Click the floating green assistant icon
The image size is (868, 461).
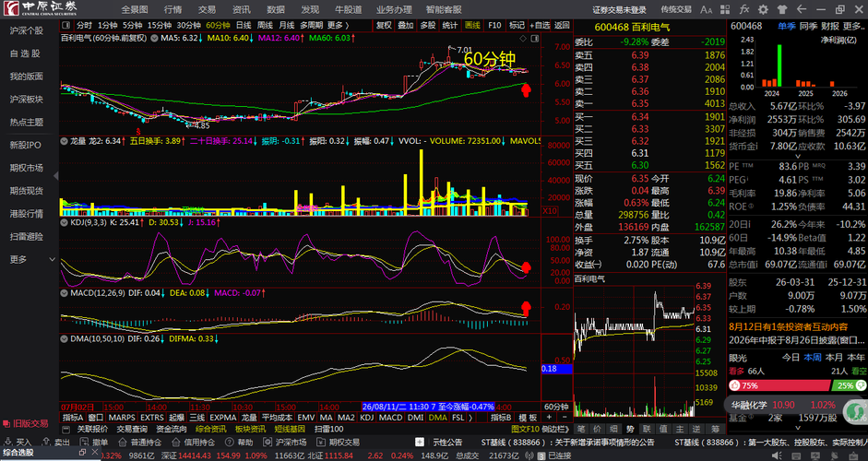[x=856, y=410]
